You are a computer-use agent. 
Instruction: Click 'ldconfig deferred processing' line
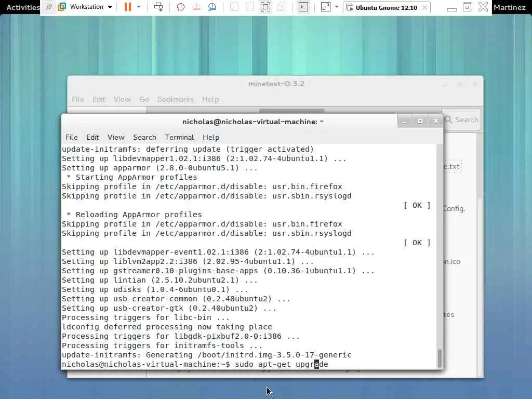tap(167, 327)
